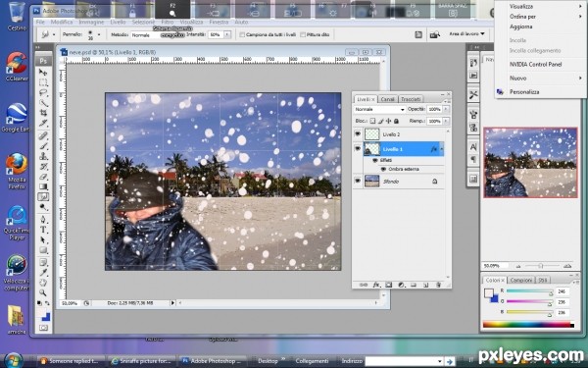Open the Pennello brush preset picker arrow

click(x=99, y=34)
